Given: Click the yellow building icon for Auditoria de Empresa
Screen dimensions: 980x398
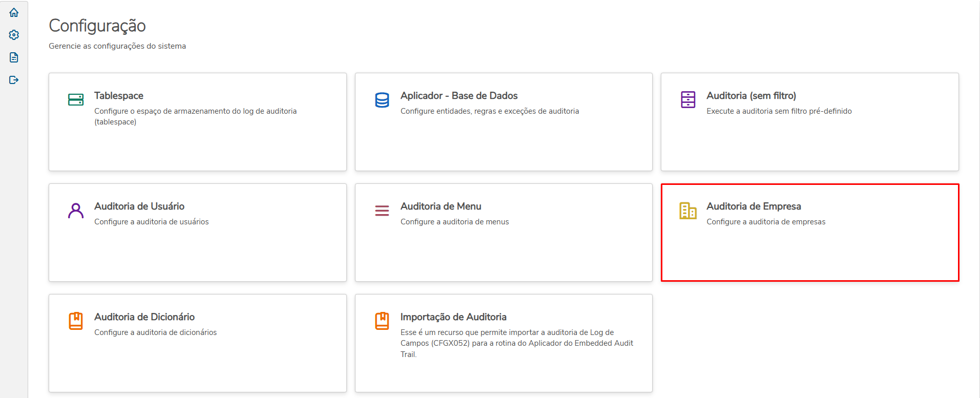Looking at the screenshot, I should point(688,211).
